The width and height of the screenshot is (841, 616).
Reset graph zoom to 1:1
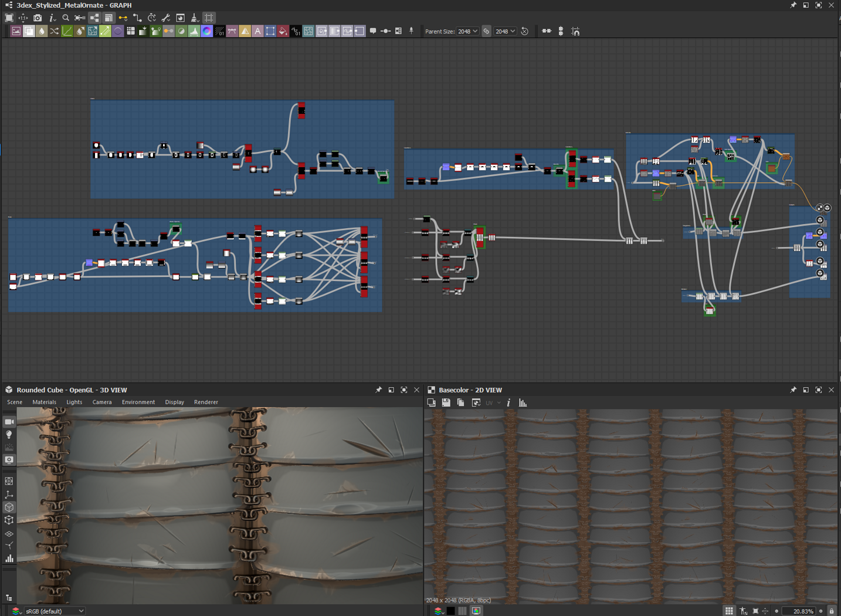pos(23,18)
